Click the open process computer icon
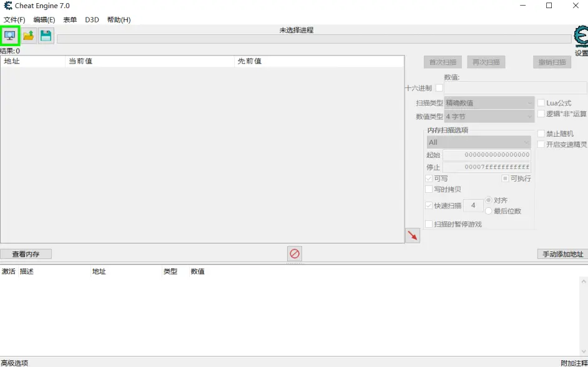This screenshot has width=588, height=367. tap(10, 36)
